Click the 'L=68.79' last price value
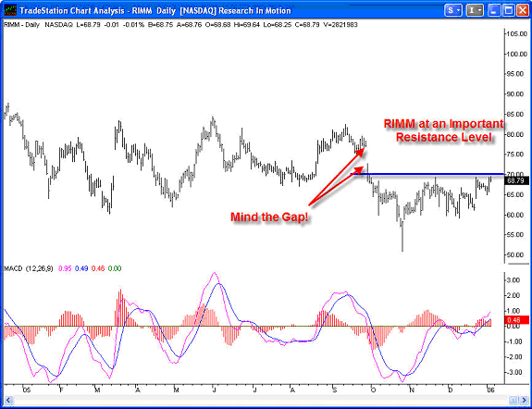This screenshot has width=532, height=409. [88, 25]
